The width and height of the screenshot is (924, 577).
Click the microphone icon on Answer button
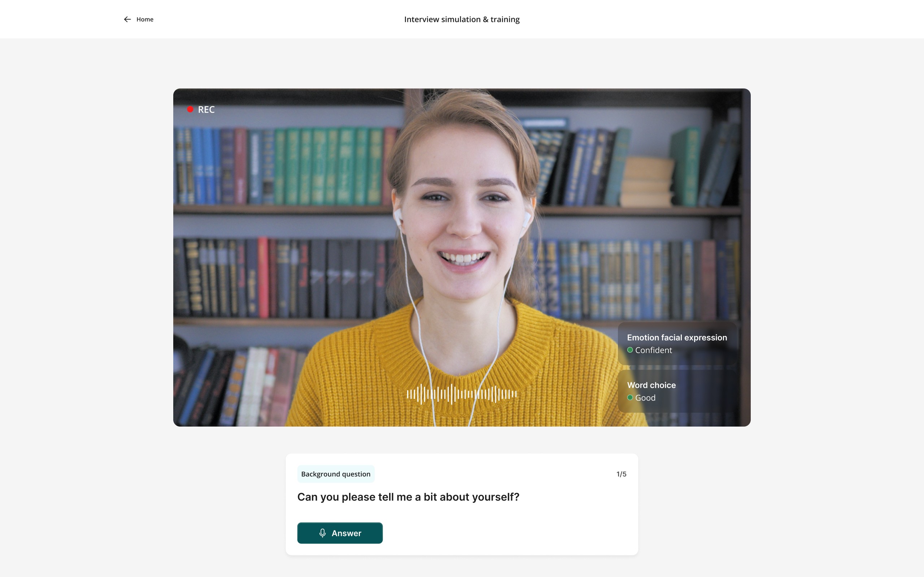pyautogui.click(x=323, y=532)
